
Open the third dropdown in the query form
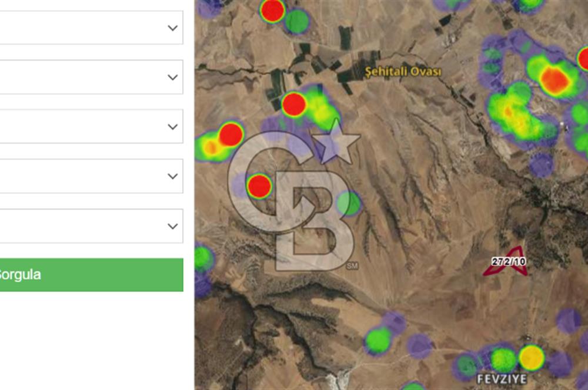[91, 127]
